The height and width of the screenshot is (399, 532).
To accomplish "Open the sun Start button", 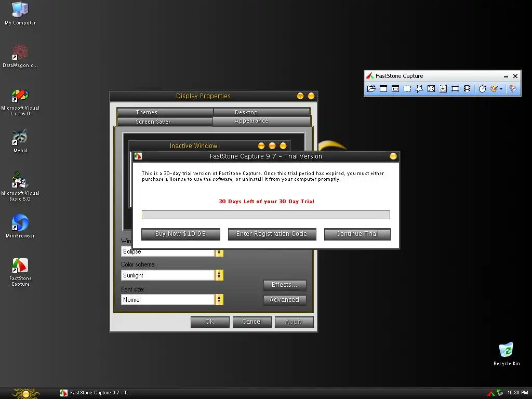I will (x=26, y=394).
